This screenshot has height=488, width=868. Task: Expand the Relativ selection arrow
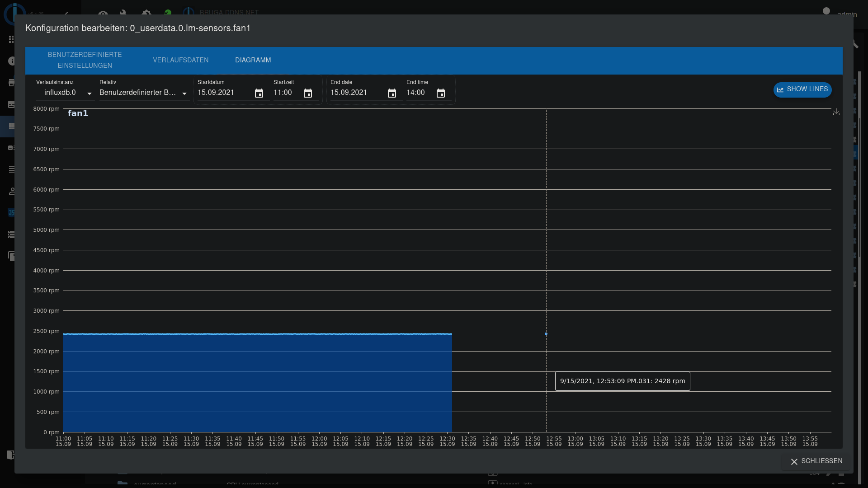coord(184,94)
